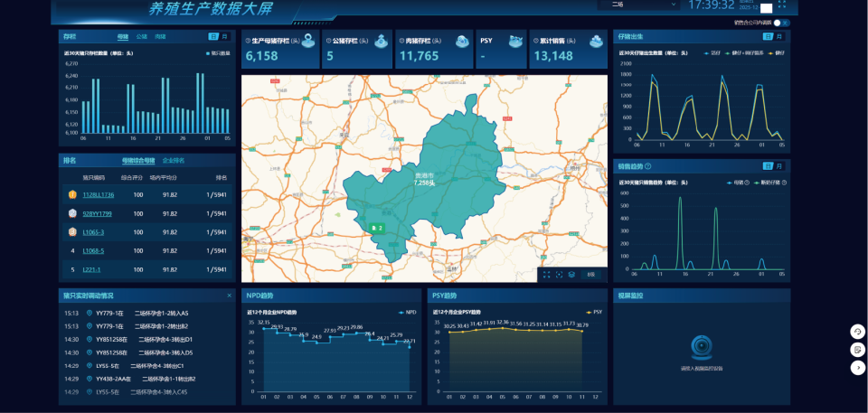
Task: Collapse the 猪只实时调动情况 panel with its X
Action: [229, 296]
